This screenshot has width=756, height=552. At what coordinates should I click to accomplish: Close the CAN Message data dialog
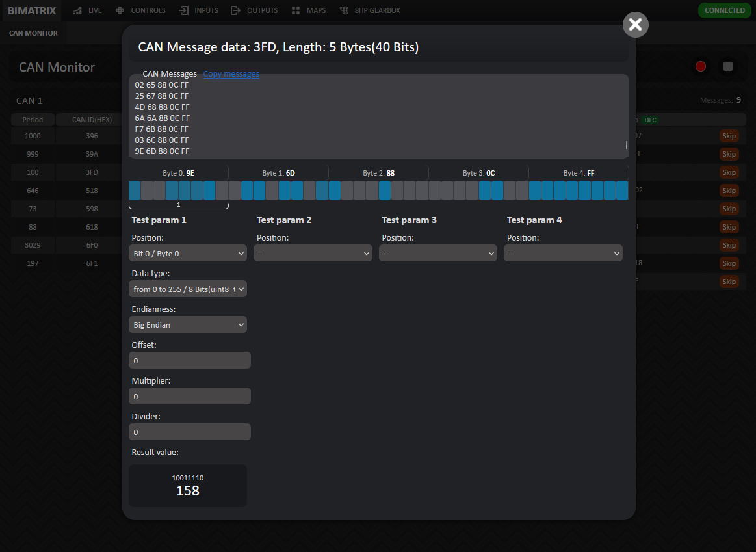[635, 25]
